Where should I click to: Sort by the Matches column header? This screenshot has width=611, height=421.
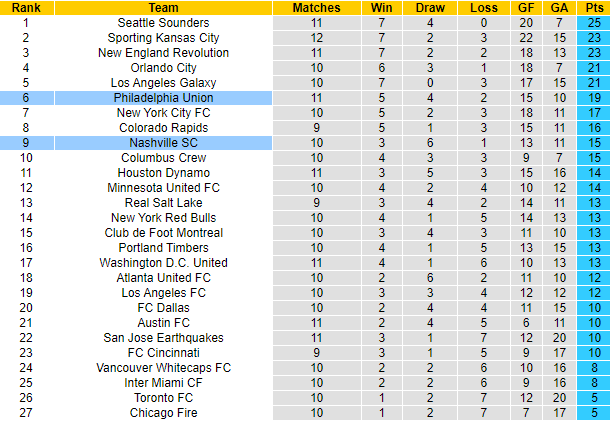tap(316, 7)
